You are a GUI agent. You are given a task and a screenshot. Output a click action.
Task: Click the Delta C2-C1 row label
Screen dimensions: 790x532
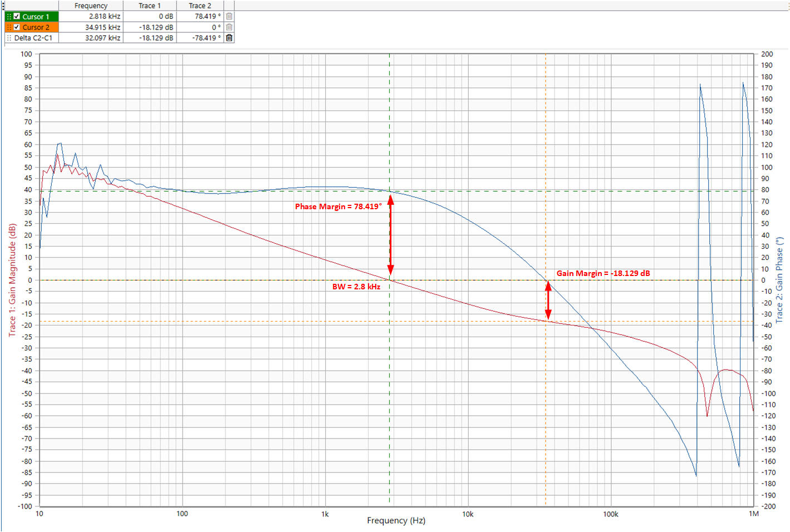pyautogui.click(x=33, y=38)
